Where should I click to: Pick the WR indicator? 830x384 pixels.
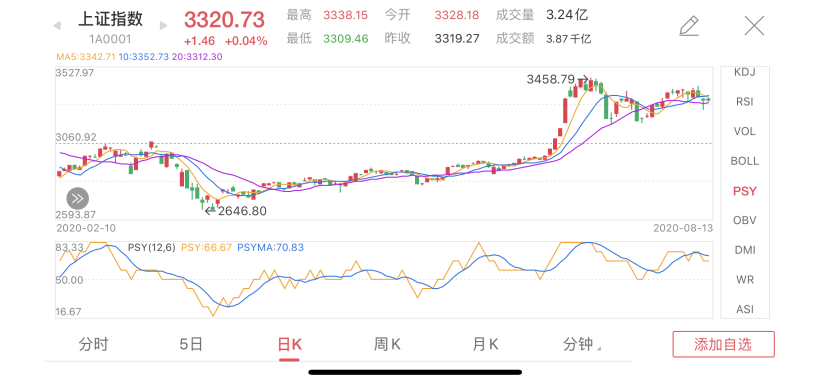tap(745, 280)
